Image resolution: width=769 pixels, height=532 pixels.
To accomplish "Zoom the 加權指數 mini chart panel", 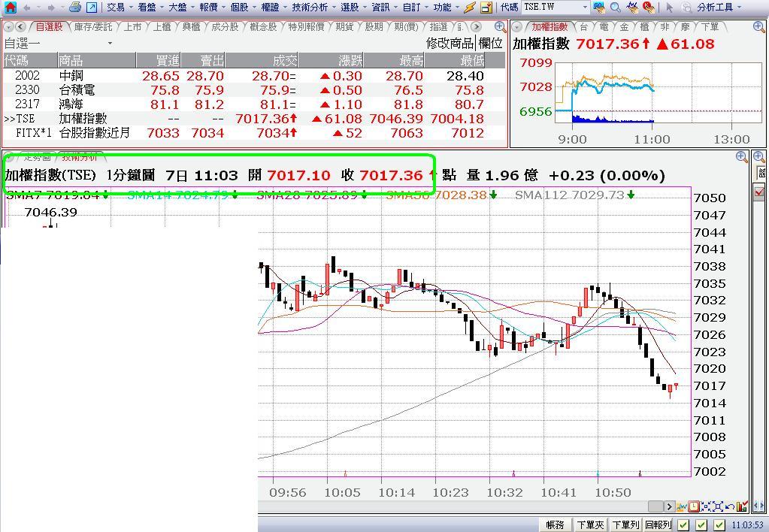I will [x=758, y=27].
